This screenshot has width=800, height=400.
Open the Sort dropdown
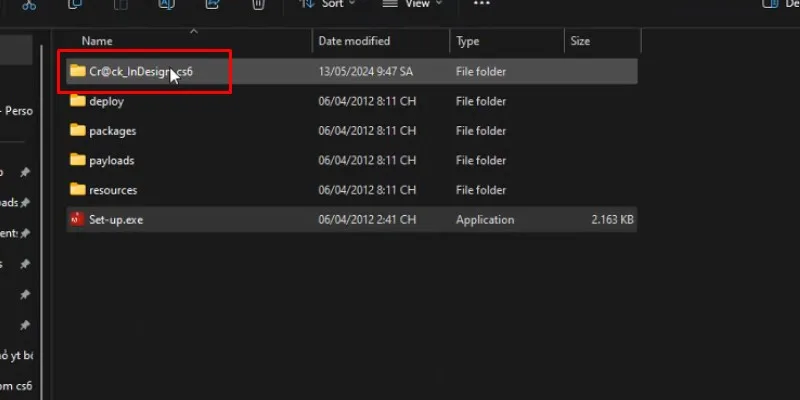click(327, 4)
